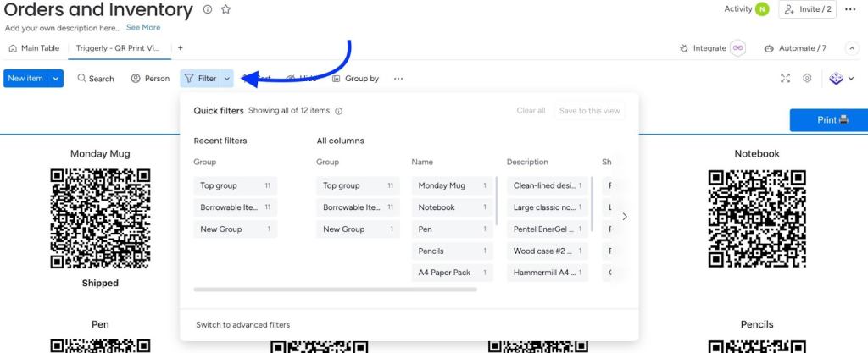Star the Orders and Inventory board
The height and width of the screenshot is (353, 868).
(226, 9)
